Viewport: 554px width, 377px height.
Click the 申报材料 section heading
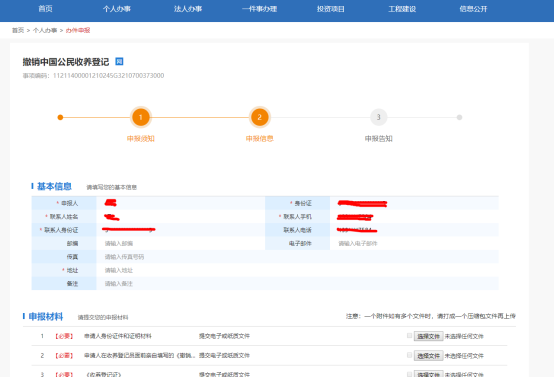click(x=46, y=316)
